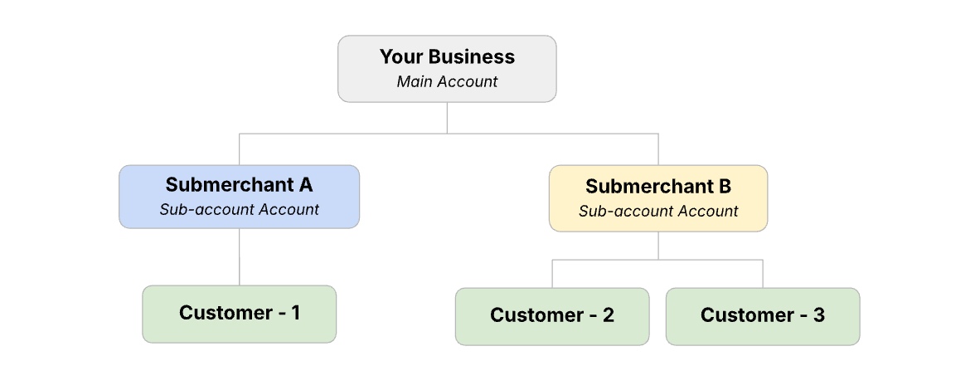Click vertical connector entering top of Customer - 3
The width and height of the screenshot is (980, 390).
click(763, 274)
